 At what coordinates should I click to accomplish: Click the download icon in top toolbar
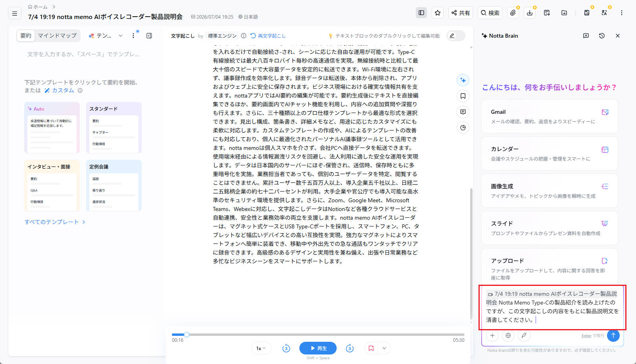point(530,13)
